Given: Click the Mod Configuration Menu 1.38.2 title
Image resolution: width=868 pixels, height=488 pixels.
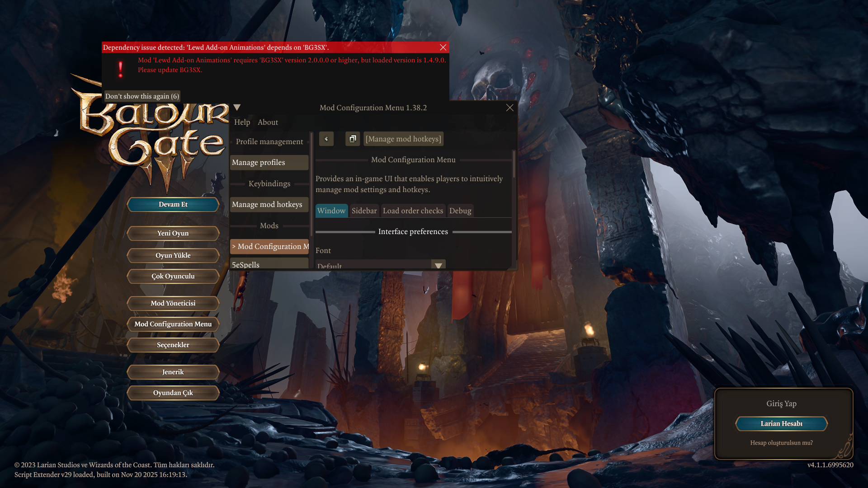Looking at the screenshot, I should click(x=373, y=108).
